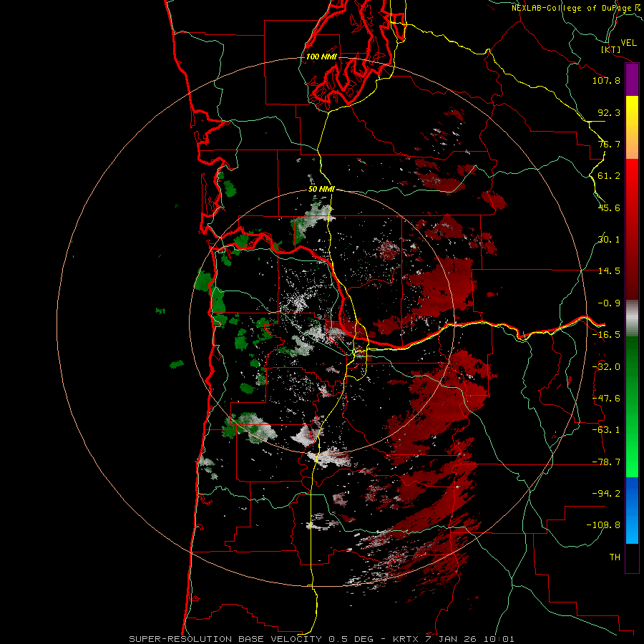
Task: Click the 92.3 scale value
Action: click(609, 112)
